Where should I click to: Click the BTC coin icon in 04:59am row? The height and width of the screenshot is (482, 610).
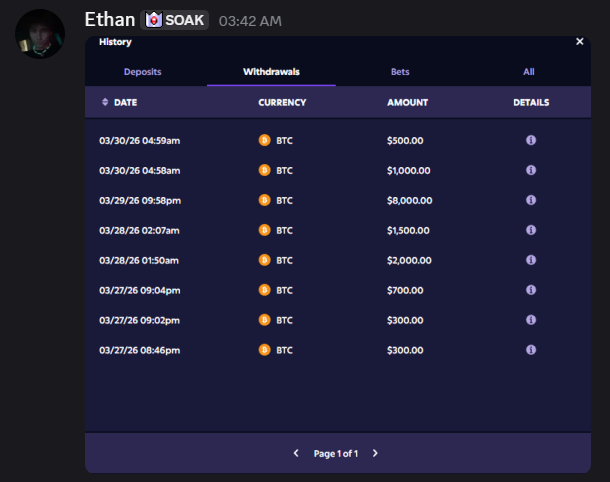point(265,140)
